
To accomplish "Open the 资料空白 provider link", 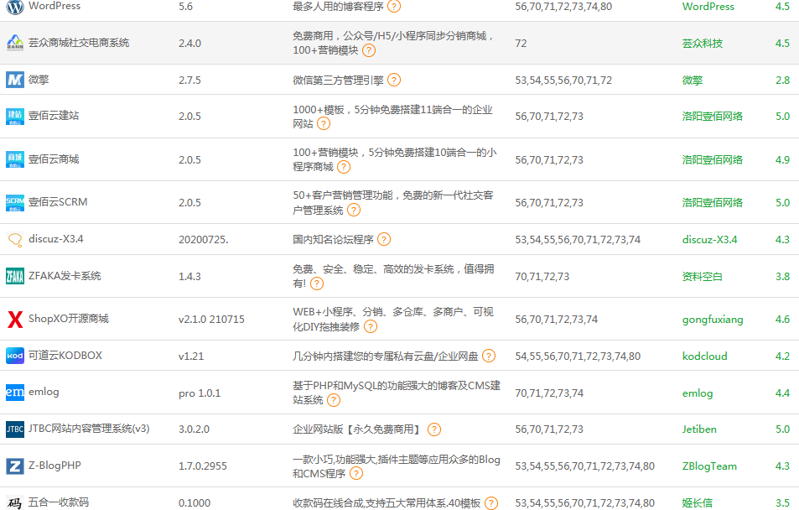I will pyautogui.click(x=702, y=277).
